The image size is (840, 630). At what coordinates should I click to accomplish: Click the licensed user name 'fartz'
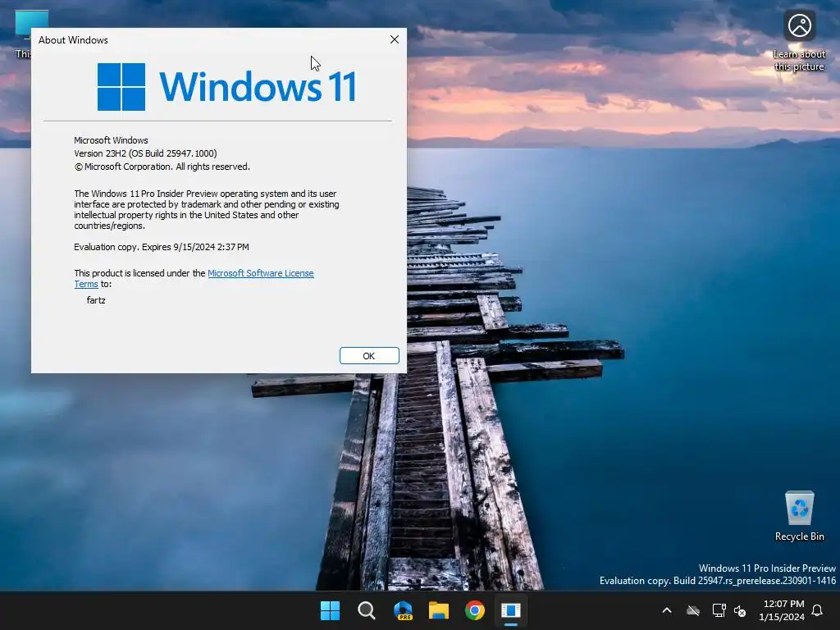[x=96, y=300]
